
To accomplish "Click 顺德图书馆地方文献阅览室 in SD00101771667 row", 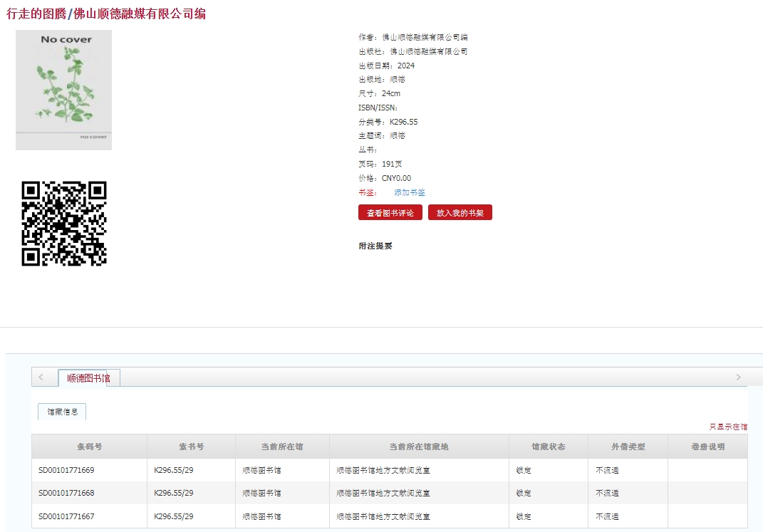I will pos(383,516).
